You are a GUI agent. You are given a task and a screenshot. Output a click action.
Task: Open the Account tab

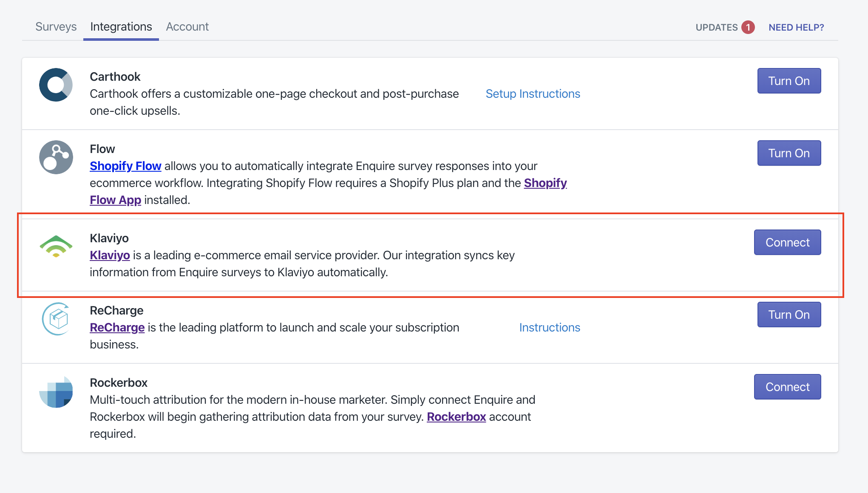tap(187, 27)
